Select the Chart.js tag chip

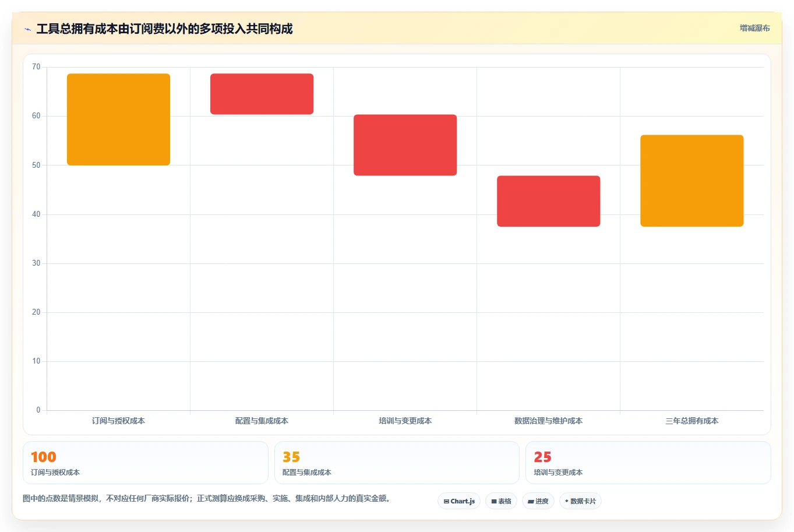(x=459, y=501)
